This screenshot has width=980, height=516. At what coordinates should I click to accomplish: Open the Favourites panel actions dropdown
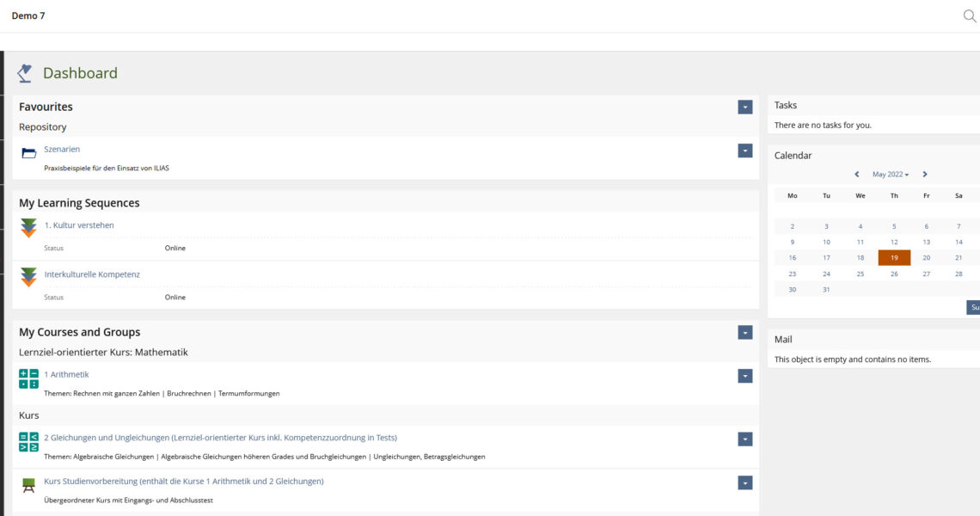[x=744, y=107]
